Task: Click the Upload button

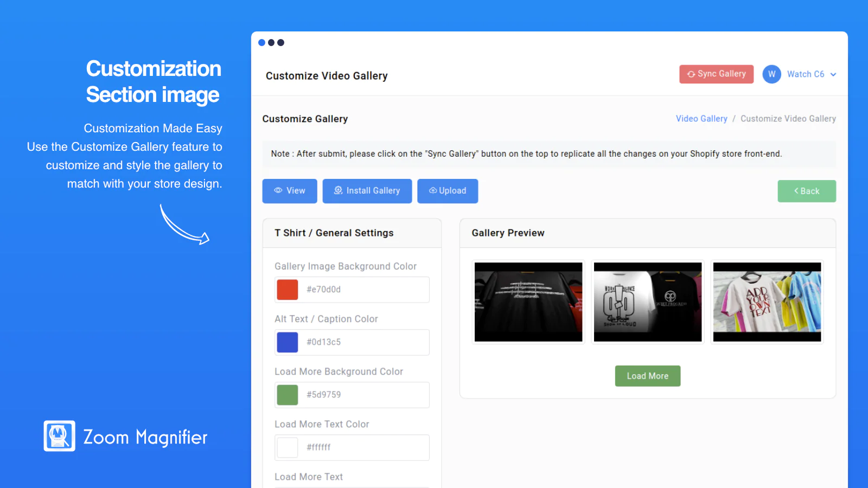Action: pos(448,191)
